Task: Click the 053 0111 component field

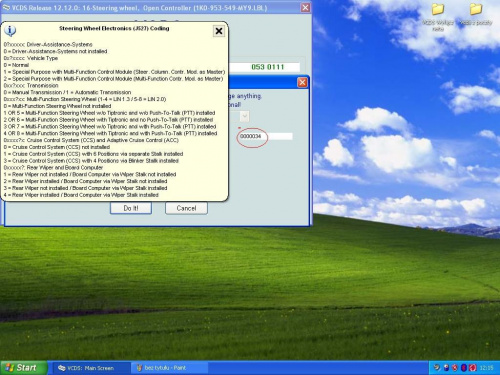Action: point(266,67)
